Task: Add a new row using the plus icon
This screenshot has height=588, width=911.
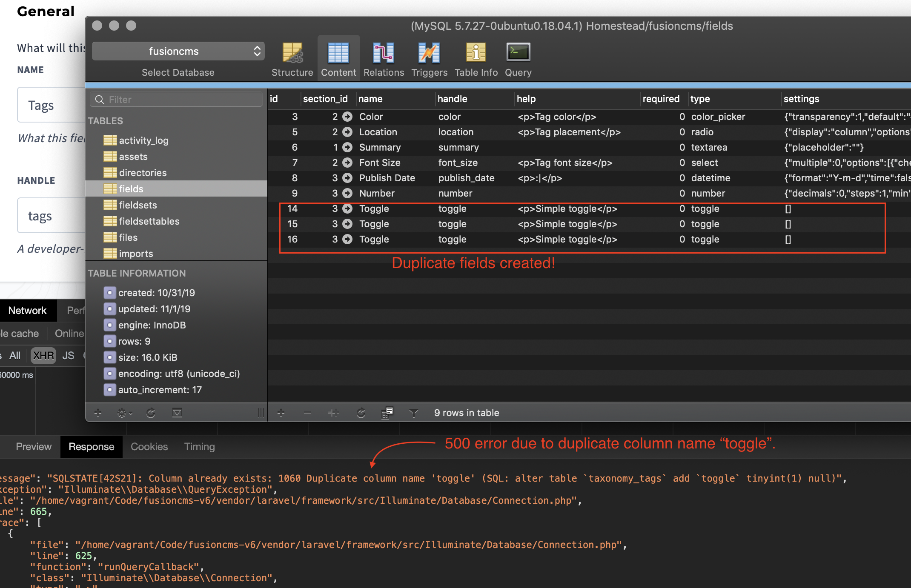Action: 281,412
